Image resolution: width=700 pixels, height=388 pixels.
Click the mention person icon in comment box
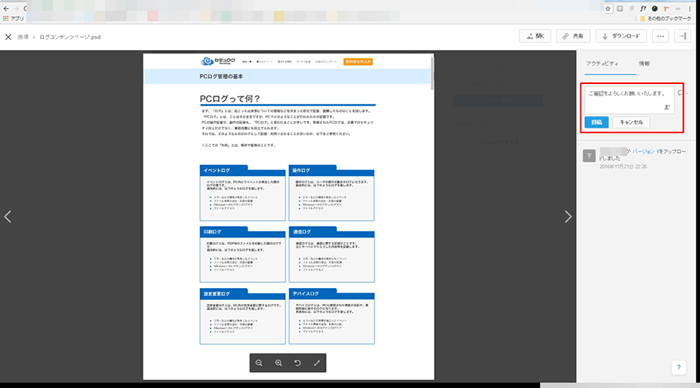(x=667, y=107)
